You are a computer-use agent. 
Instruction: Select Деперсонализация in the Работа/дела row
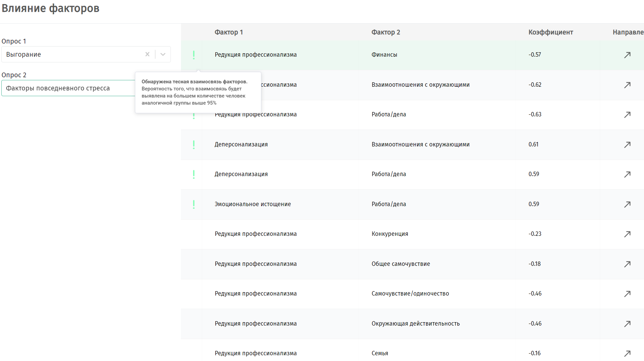tap(241, 174)
